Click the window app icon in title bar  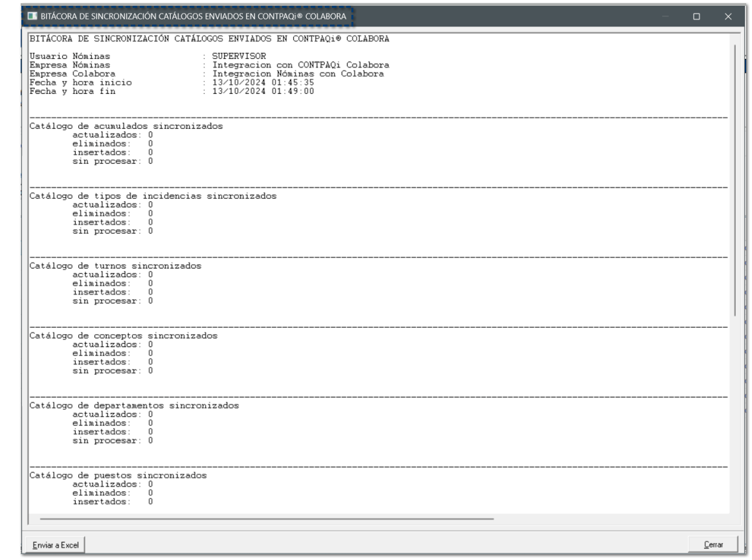(x=32, y=16)
